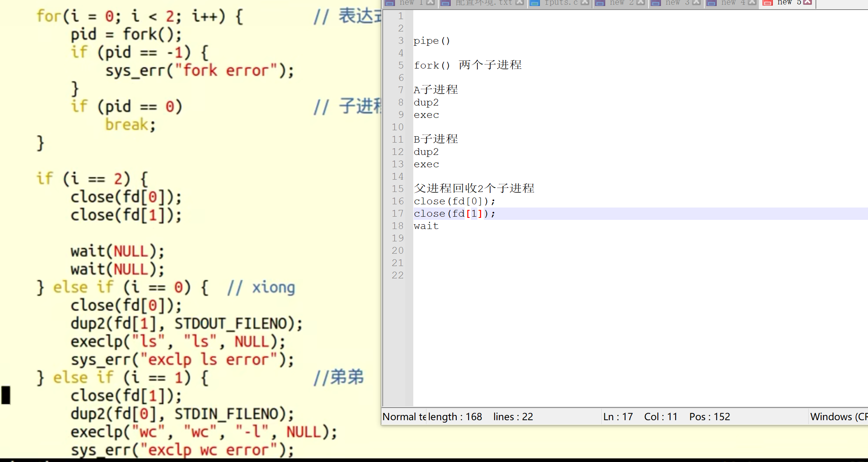
Task: Switch to the 配置环境.txt tab
Action: 483,2
